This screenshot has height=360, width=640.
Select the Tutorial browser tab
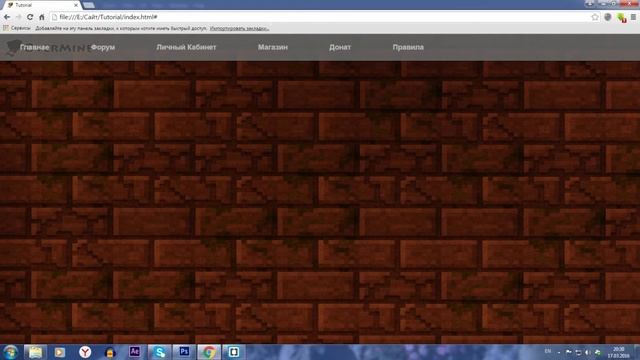click(x=42, y=5)
